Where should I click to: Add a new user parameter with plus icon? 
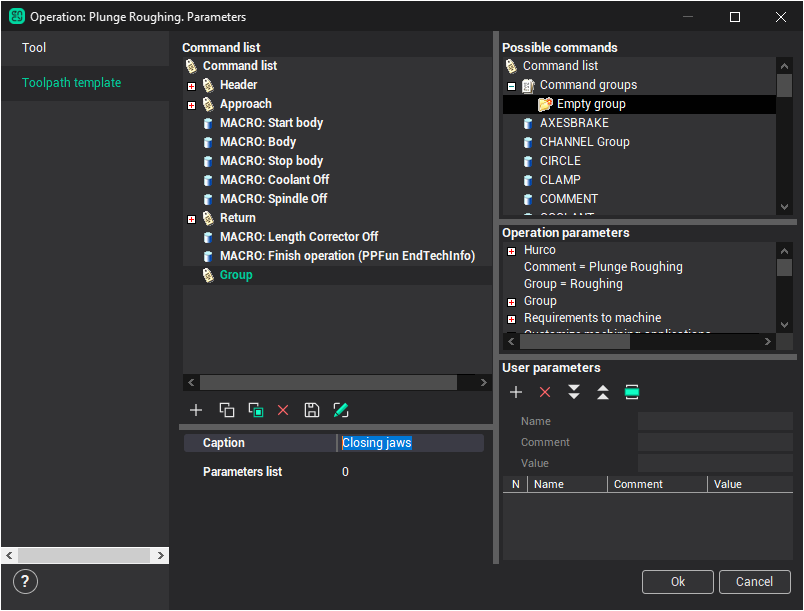click(516, 393)
